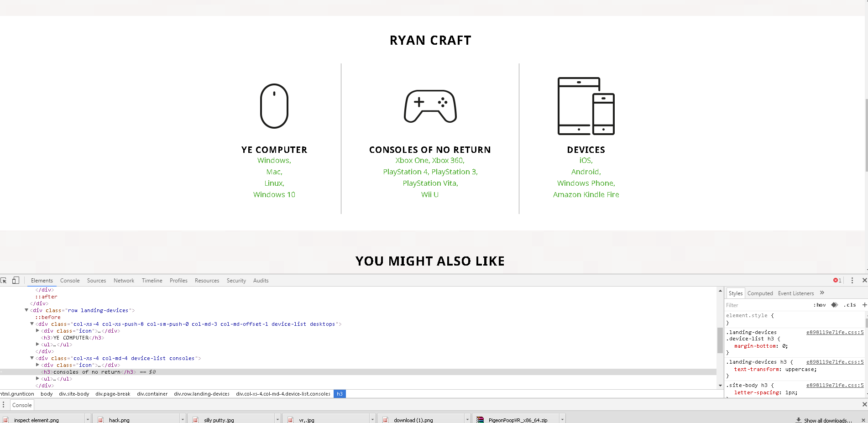Expand the icon div under desktops
The width and height of the screenshot is (868, 423).
37,331
